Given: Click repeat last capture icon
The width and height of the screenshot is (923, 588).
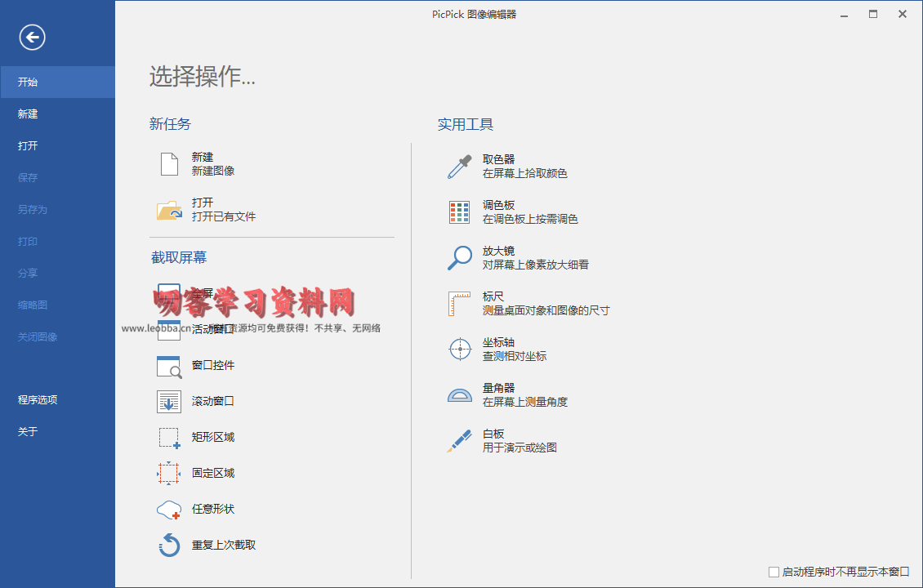Looking at the screenshot, I should (x=169, y=546).
